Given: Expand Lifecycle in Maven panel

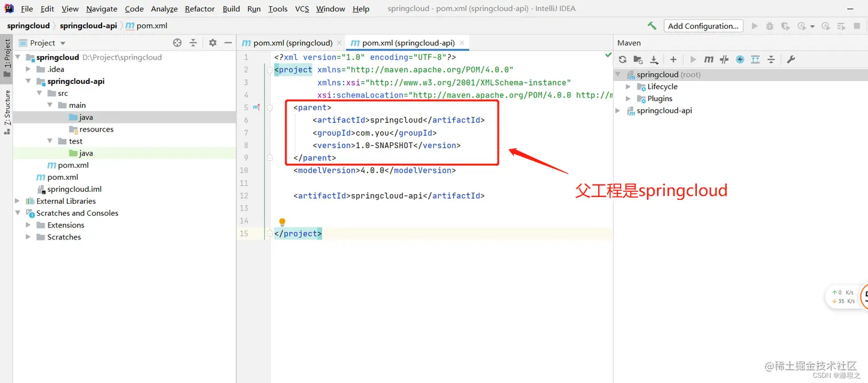Looking at the screenshot, I should coord(628,87).
